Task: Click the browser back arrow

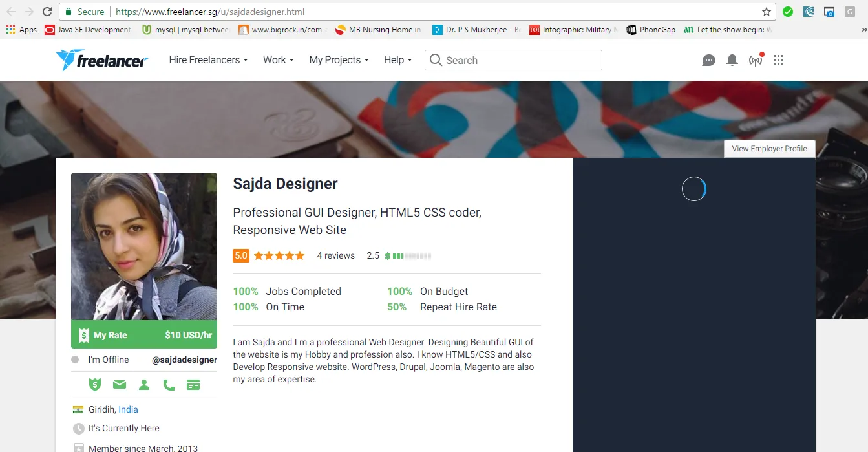Action: pyautogui.click(x=11, y=12)
